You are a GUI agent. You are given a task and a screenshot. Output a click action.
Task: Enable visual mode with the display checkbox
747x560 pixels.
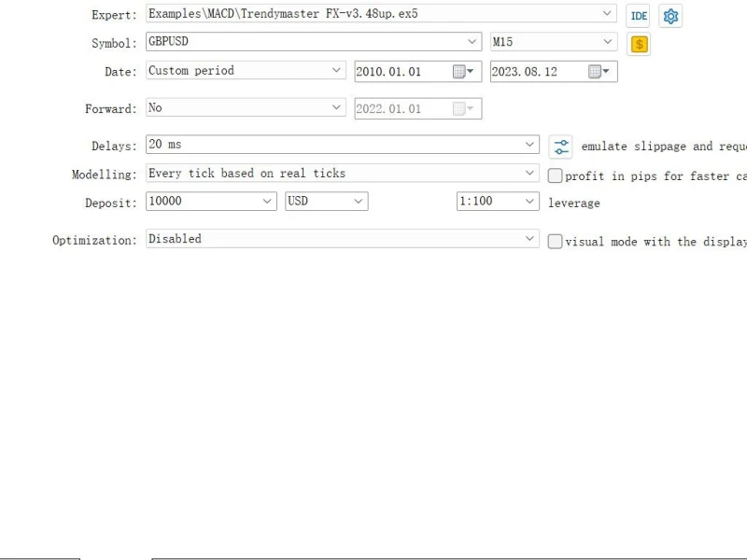pos(556,242)
